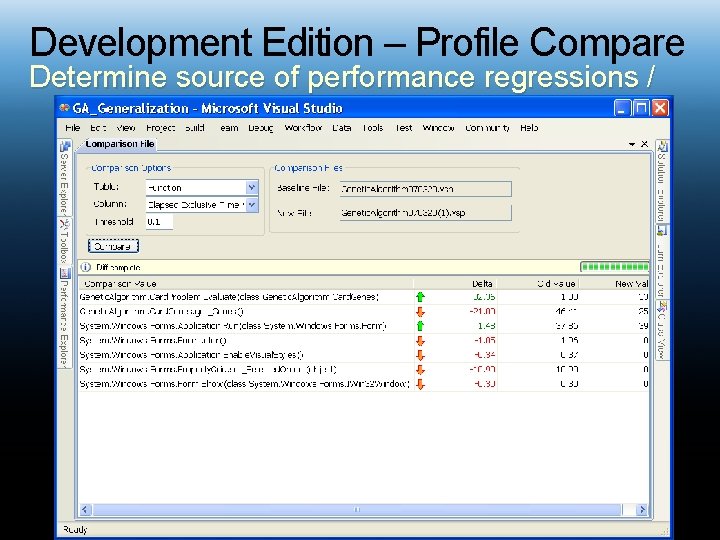Click the Baseline File path field
The image size is (720, 540).
coord(426,189)
